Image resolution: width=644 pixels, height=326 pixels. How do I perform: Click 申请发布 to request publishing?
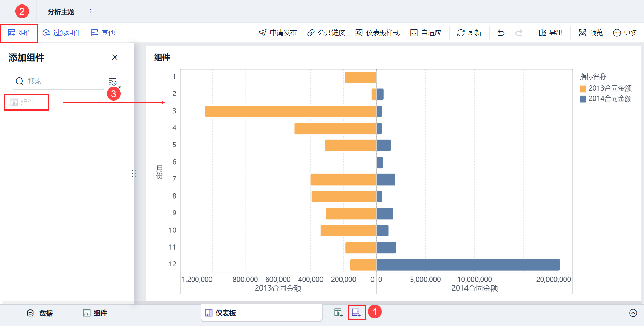point(278,33)
